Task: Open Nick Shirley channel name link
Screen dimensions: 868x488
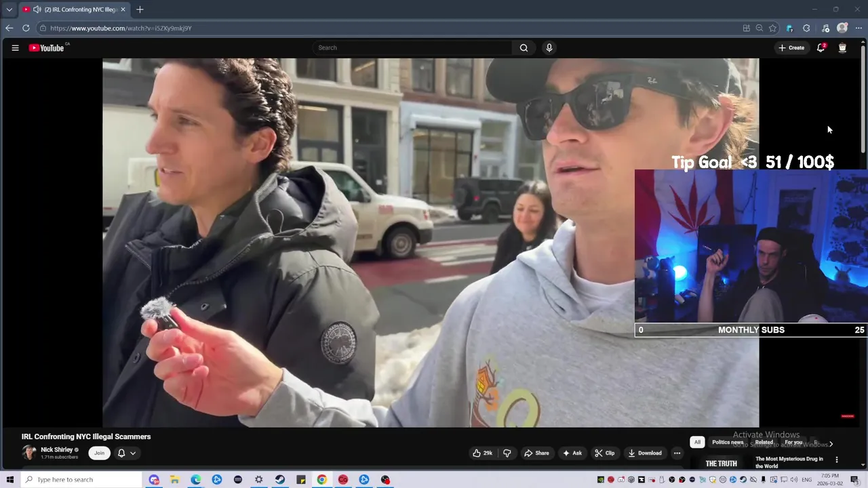Action: [x=57, y=449]
